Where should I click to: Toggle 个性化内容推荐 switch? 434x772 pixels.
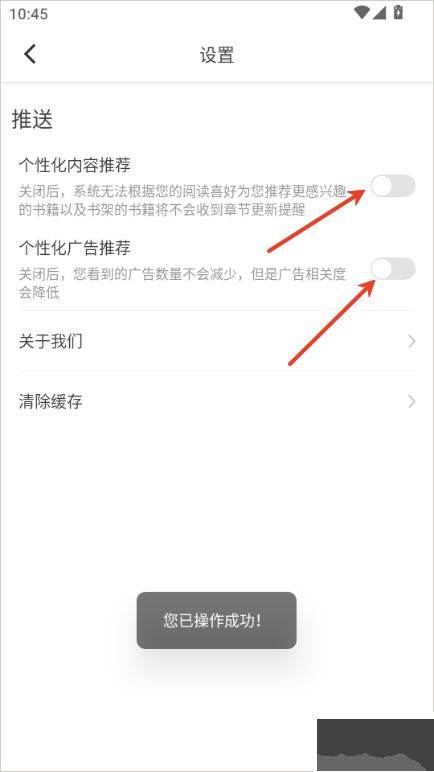(393, 186)
